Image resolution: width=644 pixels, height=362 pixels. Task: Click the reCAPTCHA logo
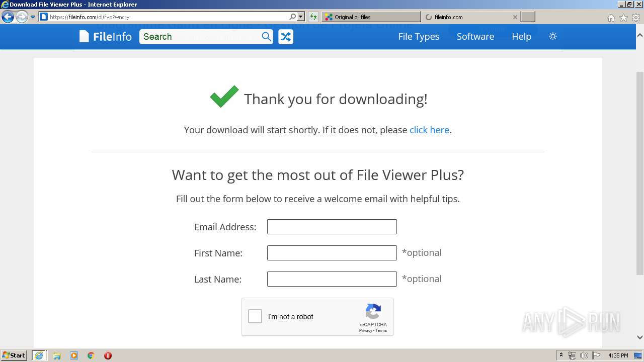(x=373, y=311)
